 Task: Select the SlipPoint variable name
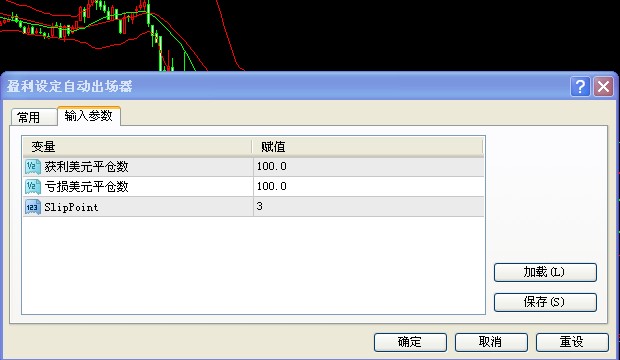[x=71, y=207]
